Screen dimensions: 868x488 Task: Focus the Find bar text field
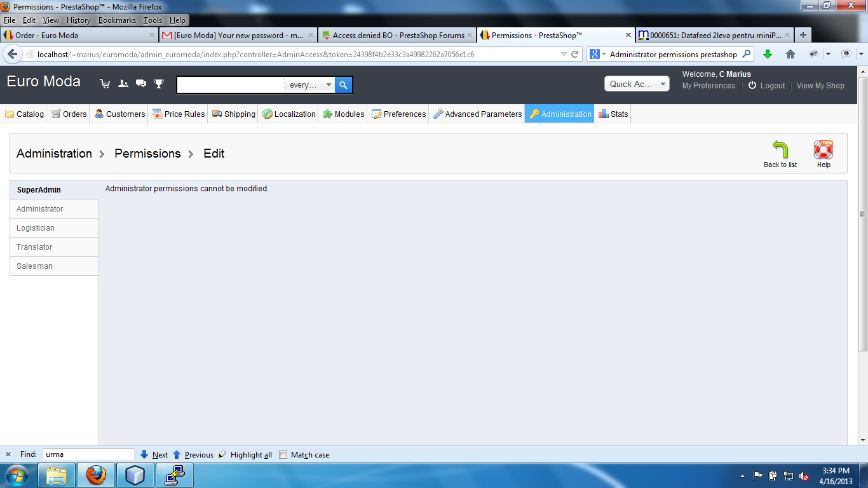click(88, 454)
